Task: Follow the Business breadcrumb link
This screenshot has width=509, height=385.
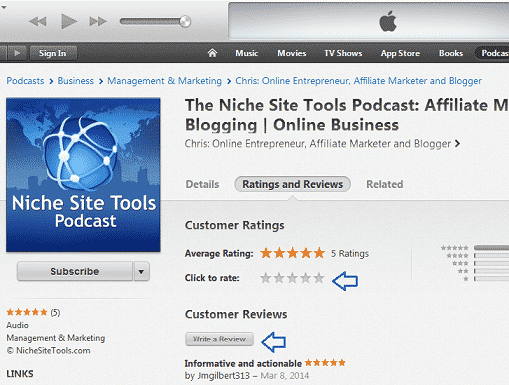Action: click(x=76, y=81)
